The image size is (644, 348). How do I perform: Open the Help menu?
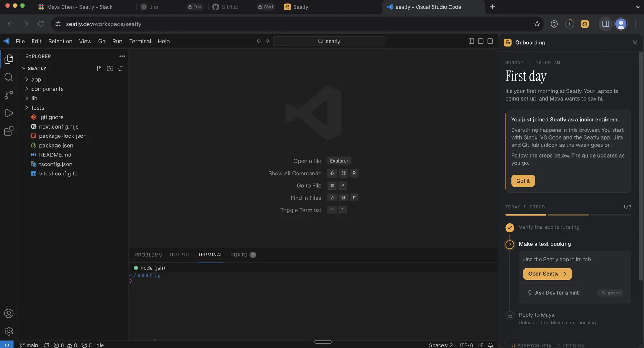tap(164, 41)
